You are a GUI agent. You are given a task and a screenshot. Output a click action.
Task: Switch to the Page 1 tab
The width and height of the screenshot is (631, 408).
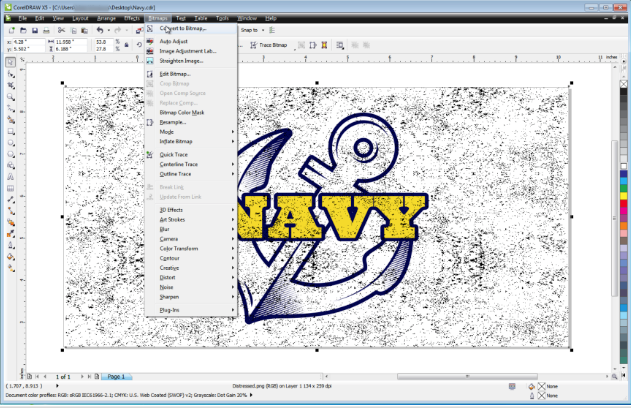point(116,377)
